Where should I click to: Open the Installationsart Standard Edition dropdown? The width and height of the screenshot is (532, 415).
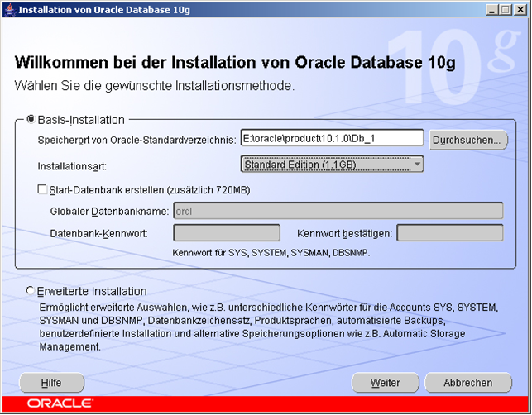point(332,165)
